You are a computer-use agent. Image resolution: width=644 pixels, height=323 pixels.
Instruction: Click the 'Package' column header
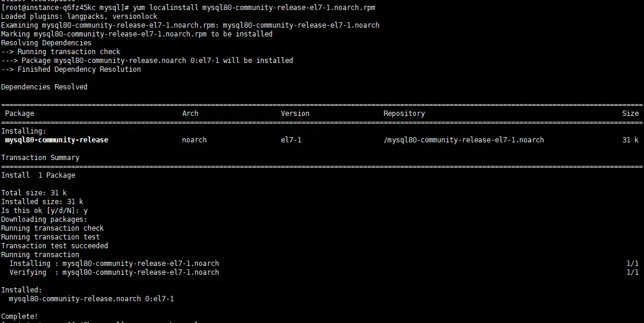20,113
